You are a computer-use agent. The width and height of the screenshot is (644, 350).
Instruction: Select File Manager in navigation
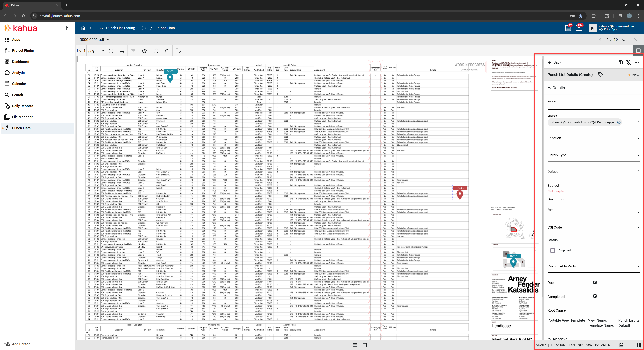coord(22,117)
